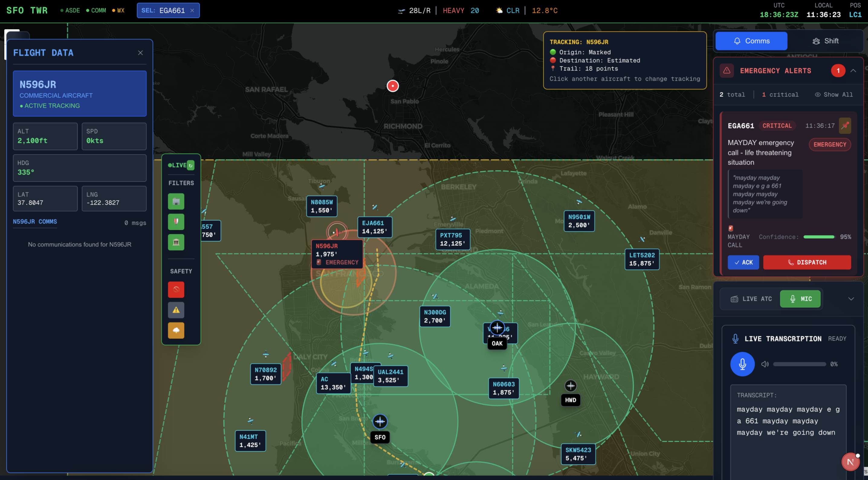Click the SFO airport marker on map
The width and height of the screenshot is (868, 480).
coord(380,421)
